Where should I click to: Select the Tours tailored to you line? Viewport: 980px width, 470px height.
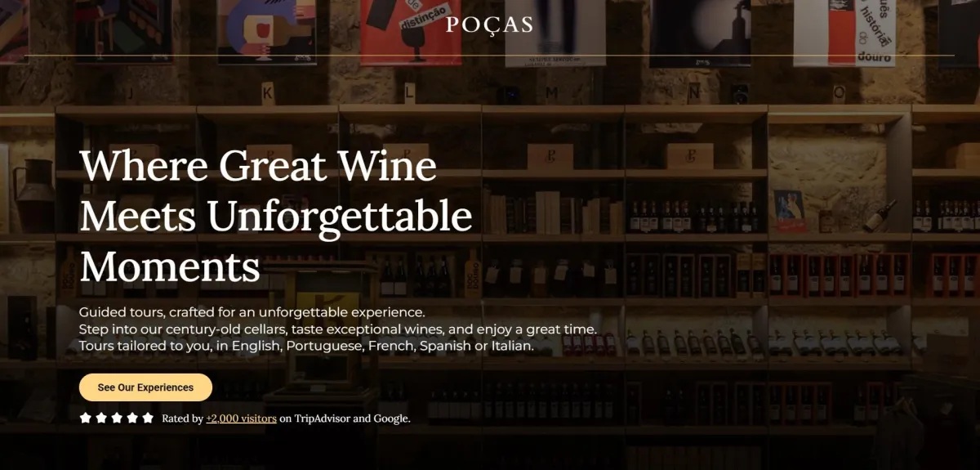coord(306,347)
